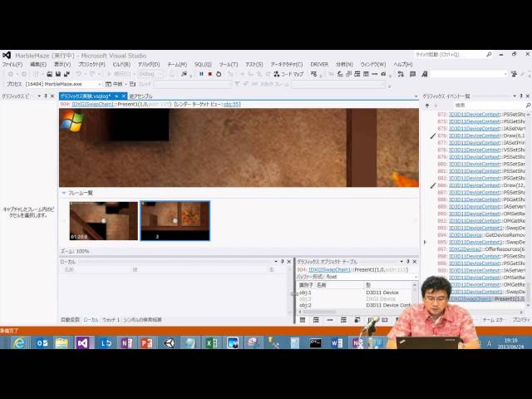This screenshot has width=532, height=399.
Task: Open the document tab list dropdown arrow
Action: (416, 96)
